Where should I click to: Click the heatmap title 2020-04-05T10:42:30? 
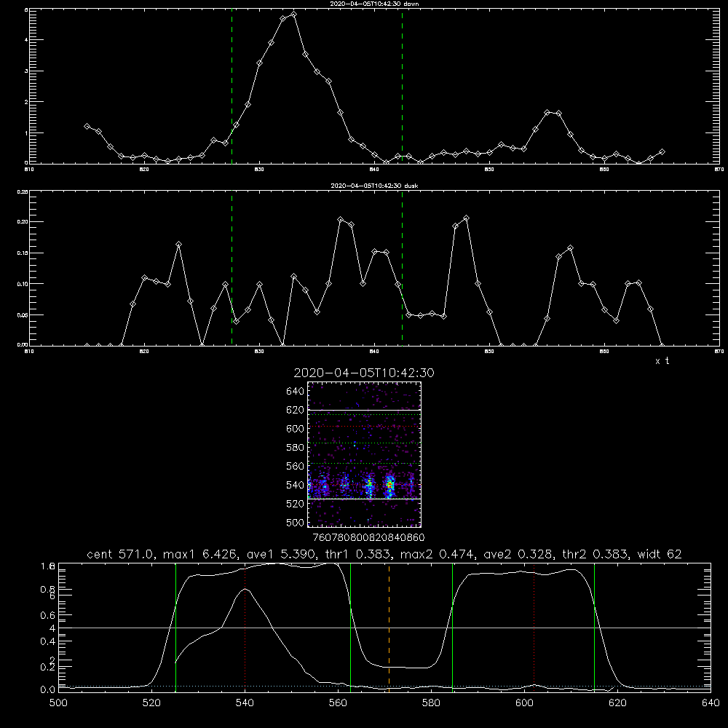coord(364,373)
